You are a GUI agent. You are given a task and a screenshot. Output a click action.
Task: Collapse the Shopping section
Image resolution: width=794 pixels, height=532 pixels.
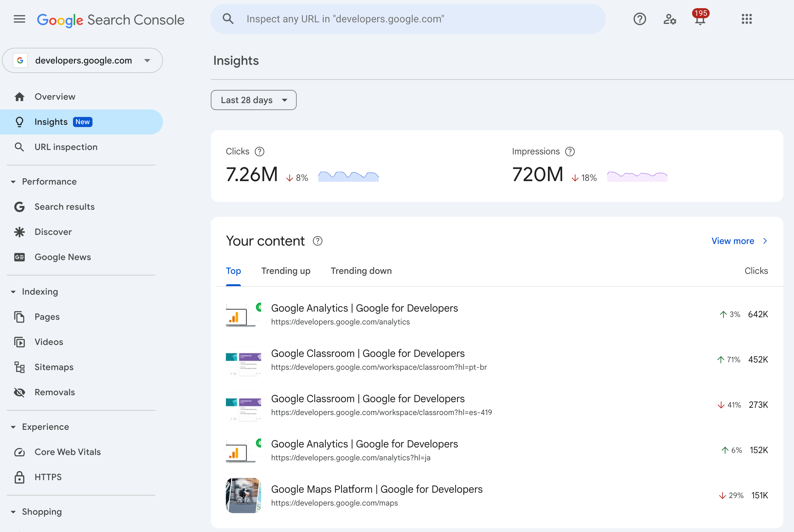[13, 512]
